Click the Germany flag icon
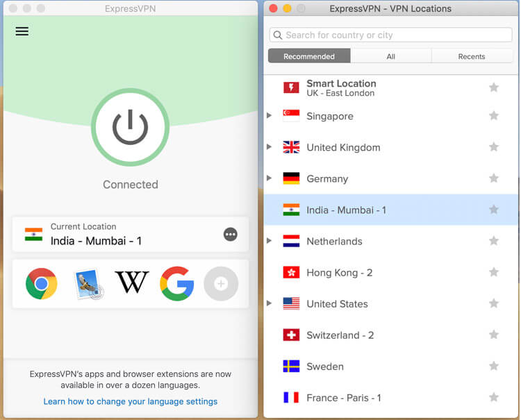521x420 pixels. 291,178
